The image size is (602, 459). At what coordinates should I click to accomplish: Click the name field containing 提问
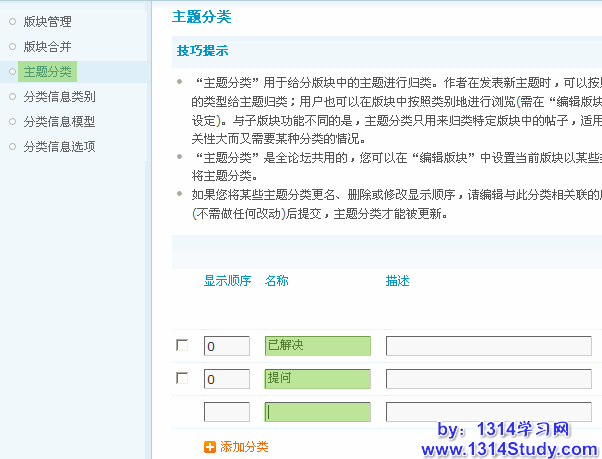coord(317,379)
